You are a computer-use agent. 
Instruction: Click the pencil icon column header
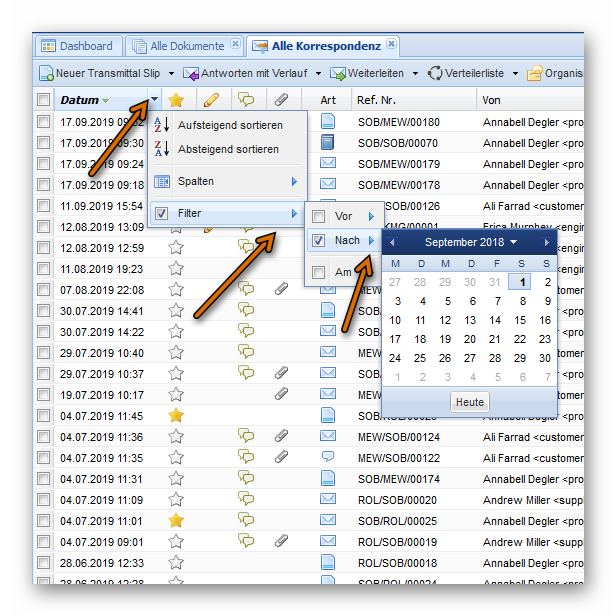[211, 100]
